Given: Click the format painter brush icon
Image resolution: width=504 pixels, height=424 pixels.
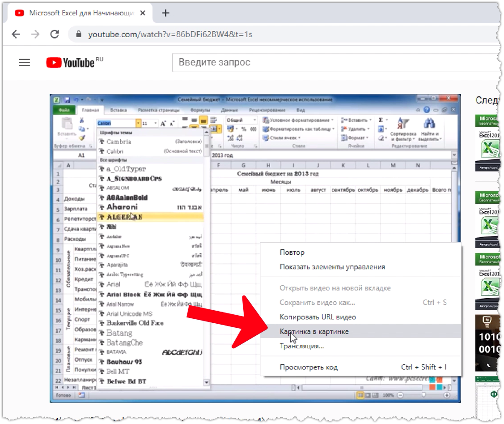Looking at the screenshot, I should pyautogui.click(x=82, y=138).
